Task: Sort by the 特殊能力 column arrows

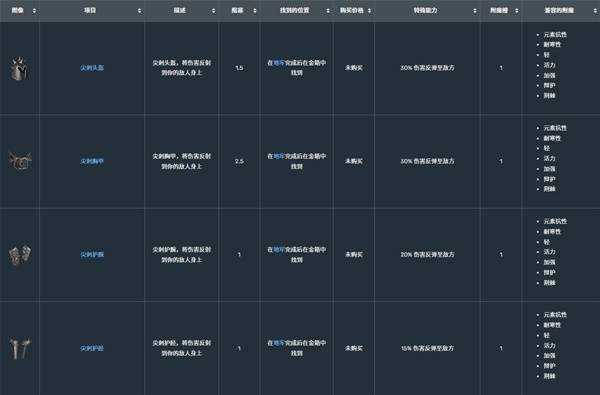Action: [x=475, y=11]
